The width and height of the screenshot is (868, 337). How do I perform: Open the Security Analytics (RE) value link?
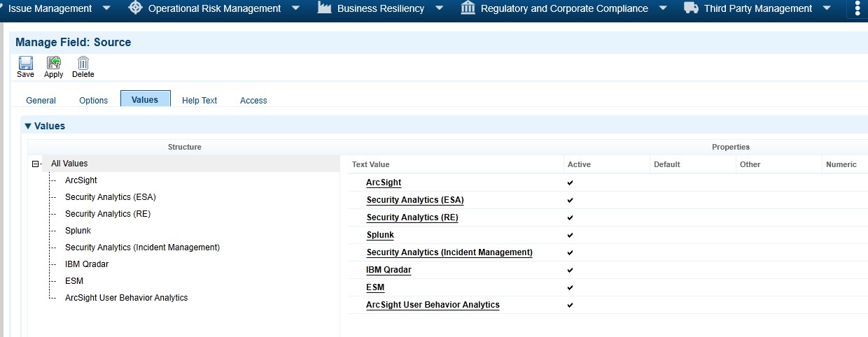[412, 217]
